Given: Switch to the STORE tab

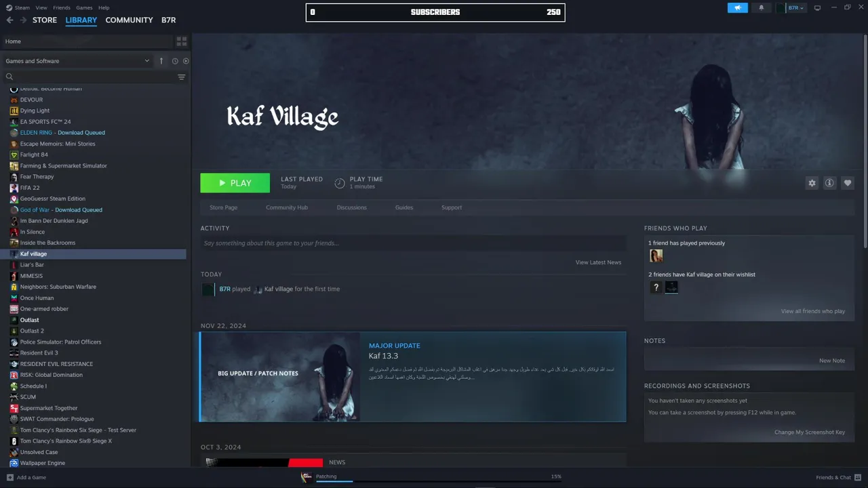Looking at the screenshot, I should (45, 20).
